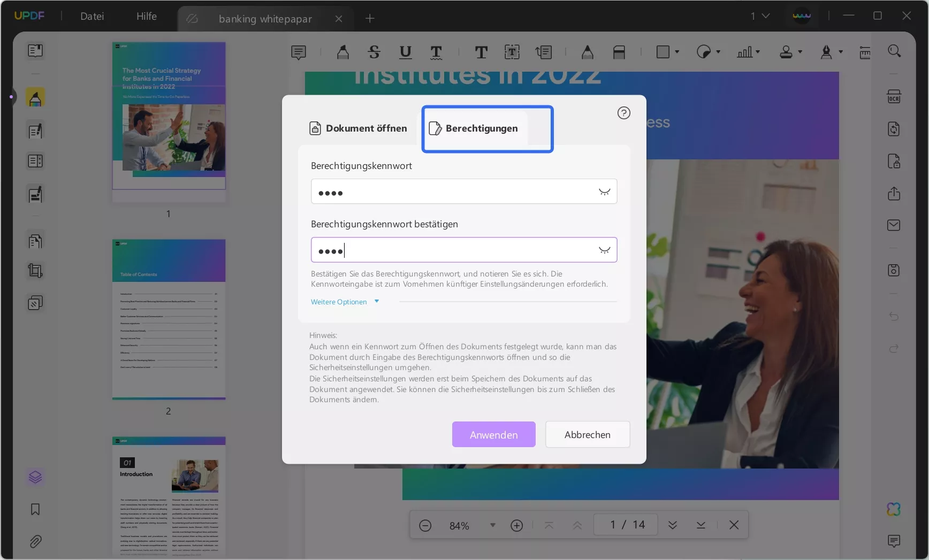Select the Text Box tool
The image size is (929, 560).
[x=512, y=52]
